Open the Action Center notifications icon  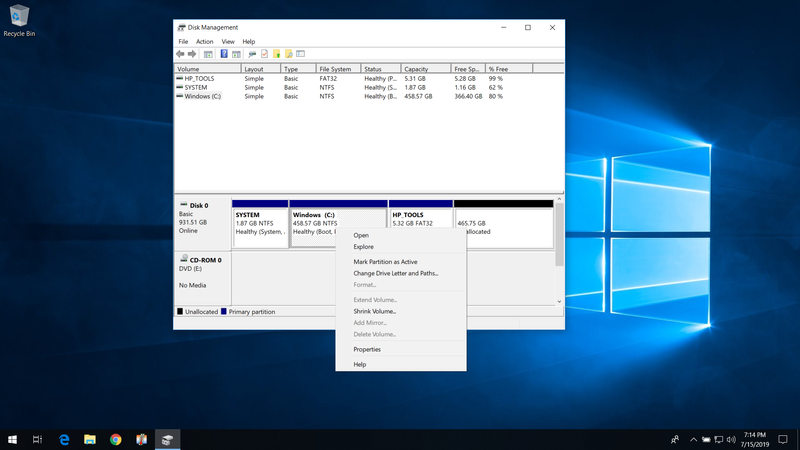(x=783, y=439)
